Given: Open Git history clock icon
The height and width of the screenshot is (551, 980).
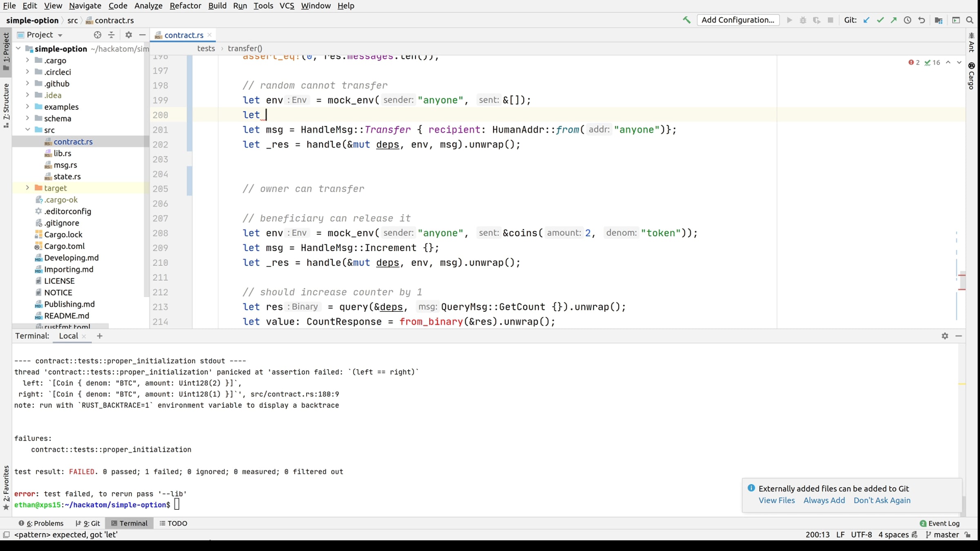Looking at the screenshot, I should click(907, 20).
